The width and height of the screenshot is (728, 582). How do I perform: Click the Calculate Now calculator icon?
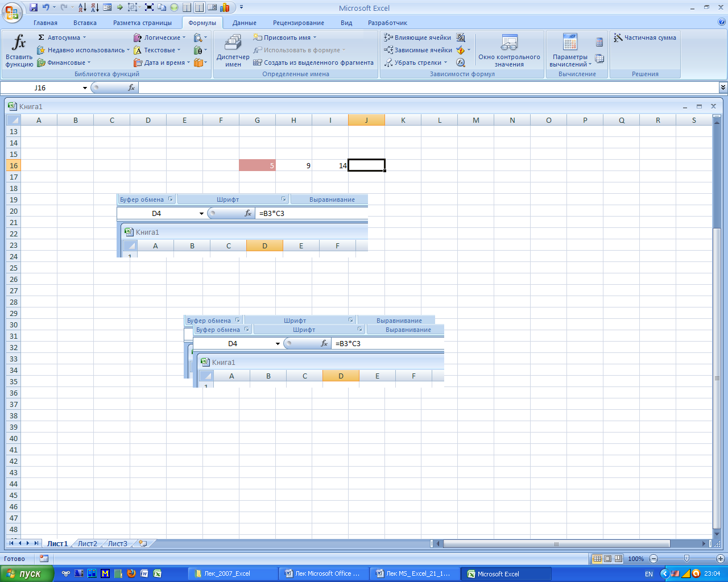[599, 42]
